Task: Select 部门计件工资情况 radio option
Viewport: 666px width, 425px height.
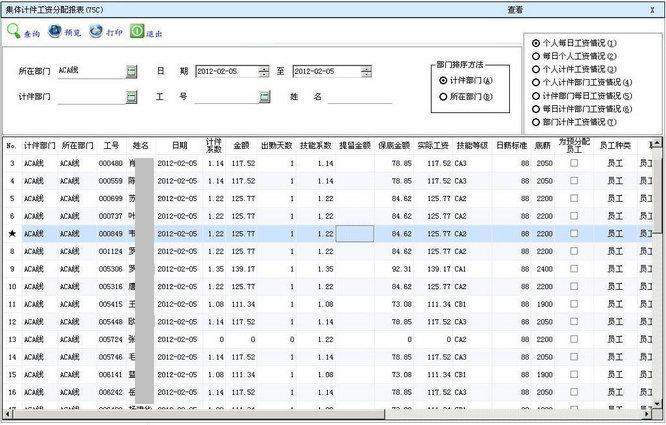Action: [535, 121]
